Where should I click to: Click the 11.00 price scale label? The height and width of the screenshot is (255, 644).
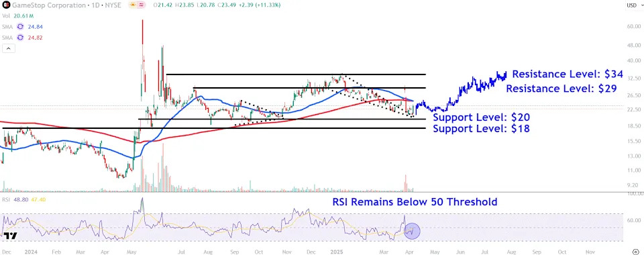point(635,170)
